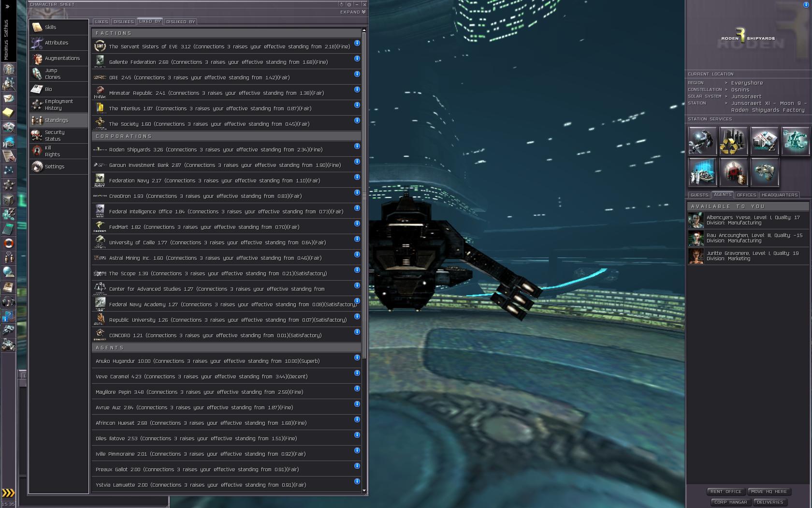Open the yellow notepad icon in the sidebar
Image resolution: width=812 pixels, height=508 pixels.
[x=8, y=113]
